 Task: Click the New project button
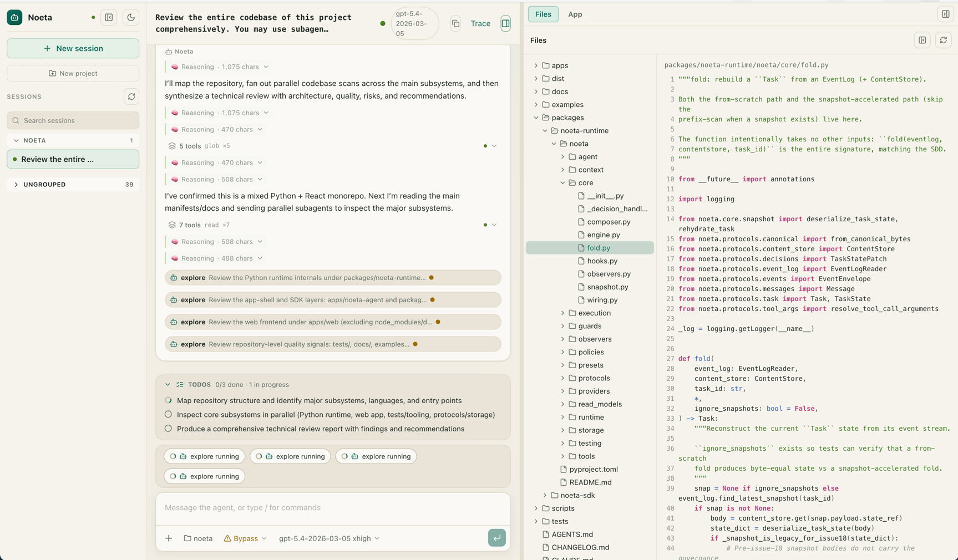point(73,73)
